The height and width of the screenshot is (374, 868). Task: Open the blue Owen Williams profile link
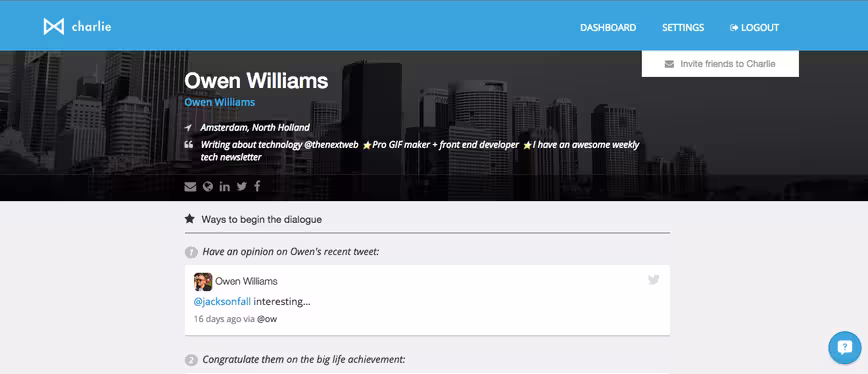click(220, 102)
